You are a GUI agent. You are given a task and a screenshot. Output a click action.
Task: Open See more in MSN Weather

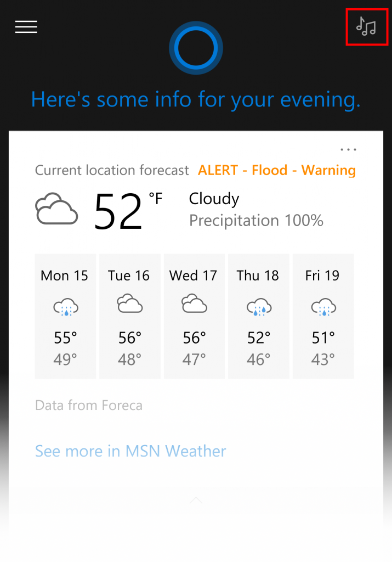(130, 451)
